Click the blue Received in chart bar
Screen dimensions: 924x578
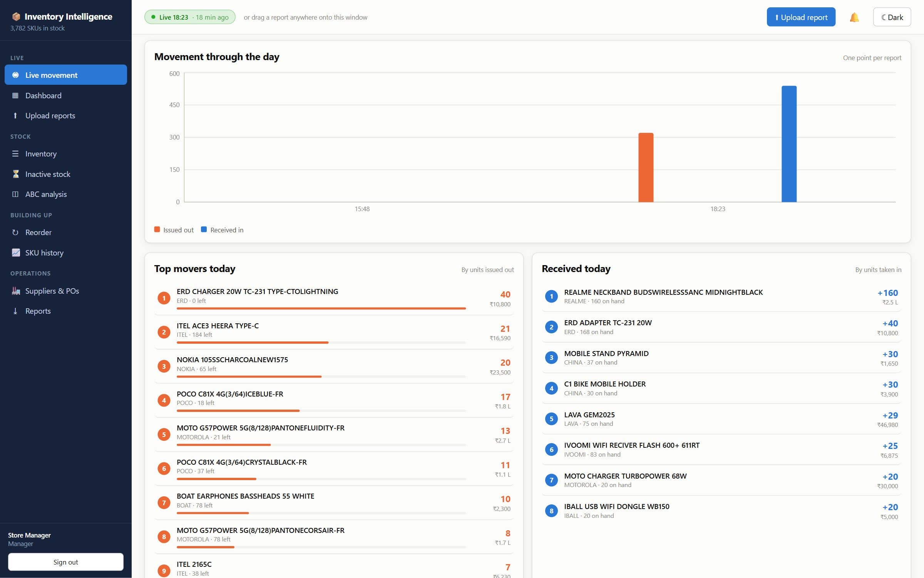tap(789, 144)
